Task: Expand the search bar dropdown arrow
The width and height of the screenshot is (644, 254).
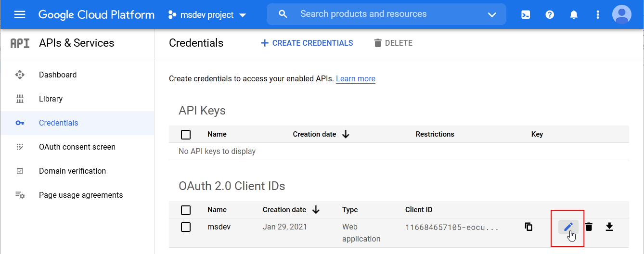Action: 492,15
